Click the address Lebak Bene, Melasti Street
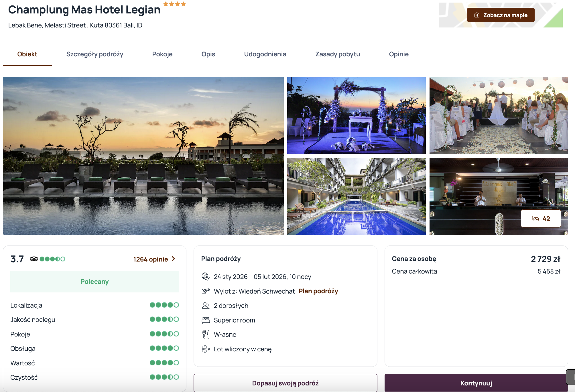Screen dimensions: 575x392 [75, 25]
